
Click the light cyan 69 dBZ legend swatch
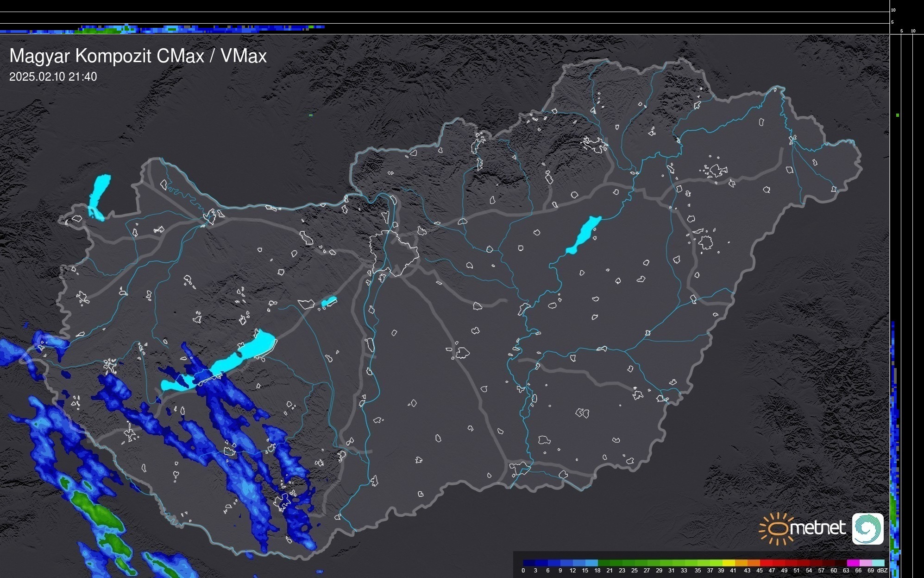click(878, 563)
